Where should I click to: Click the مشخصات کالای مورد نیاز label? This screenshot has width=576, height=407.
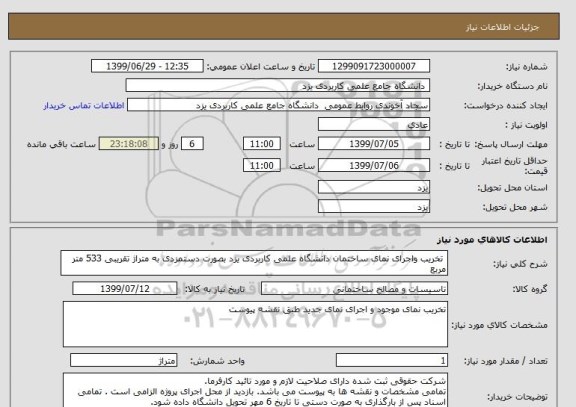click(500, 325)
